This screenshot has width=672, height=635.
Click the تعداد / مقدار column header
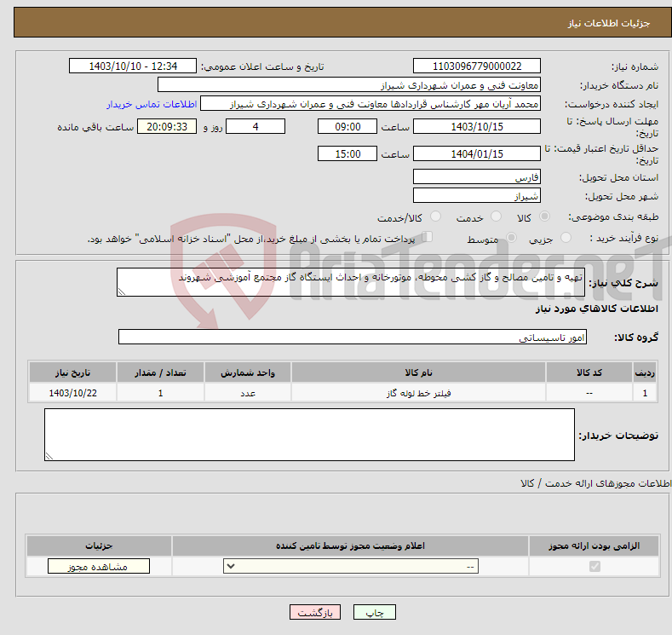pos(160,372)
